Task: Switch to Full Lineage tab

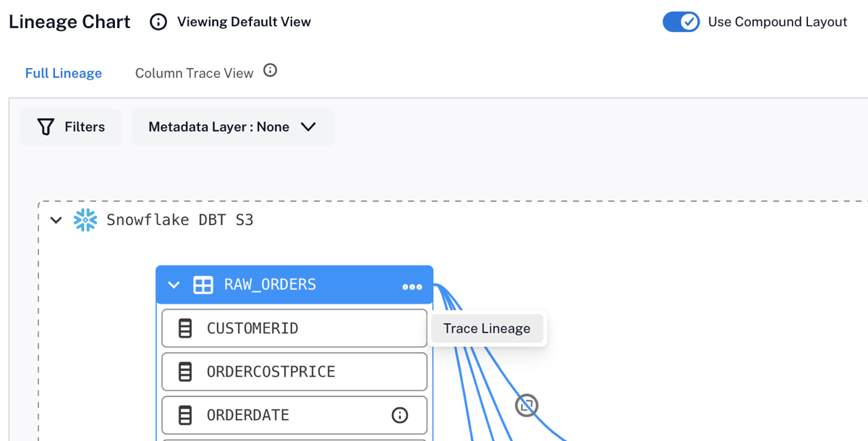Action: coord(64,73)
